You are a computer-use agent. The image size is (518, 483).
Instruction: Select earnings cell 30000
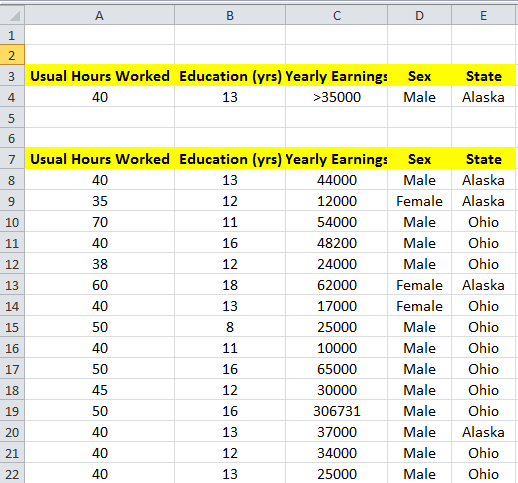(337, 390)
